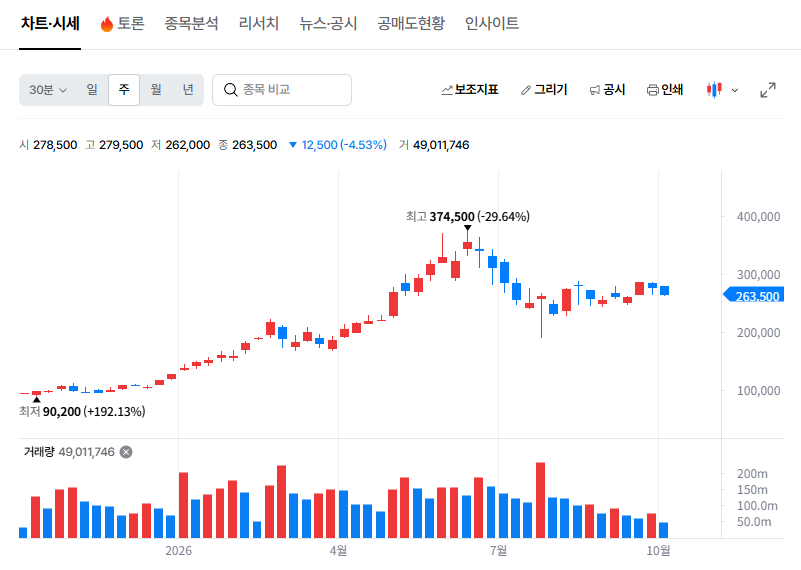Click the 200m volume axis label

(752, 474)
